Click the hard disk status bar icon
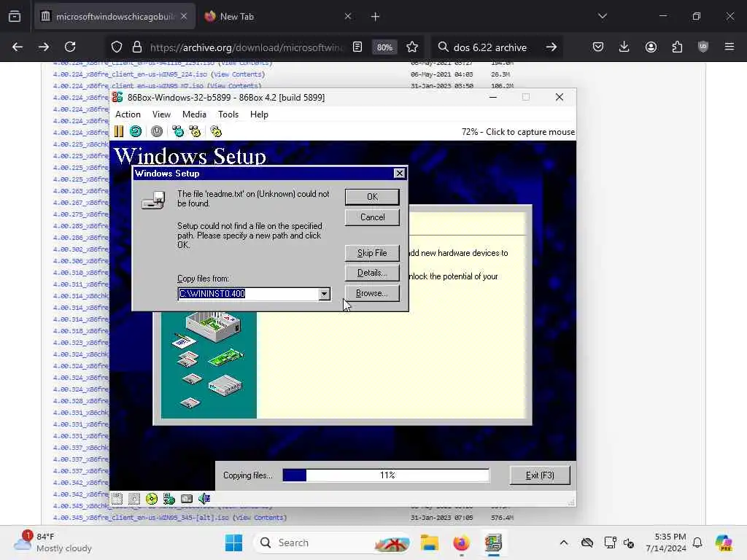Viewport: 747px width, 560px height. coord(187,499)
